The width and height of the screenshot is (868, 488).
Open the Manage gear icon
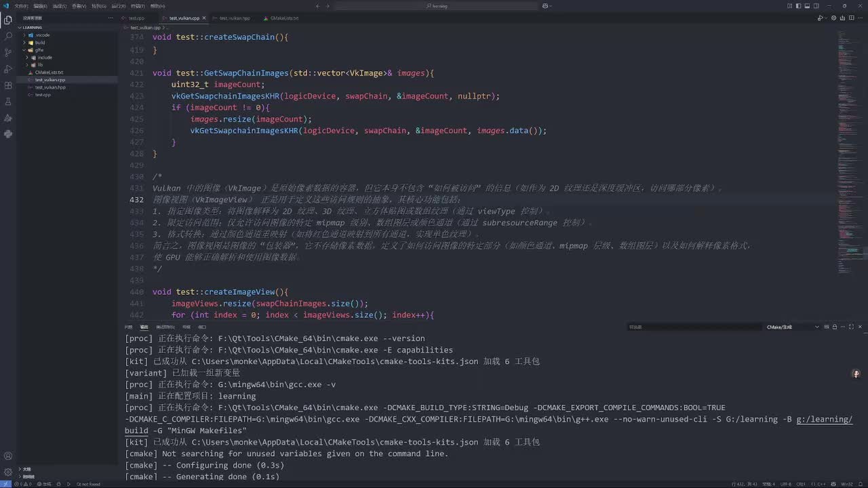click(8, 472)
